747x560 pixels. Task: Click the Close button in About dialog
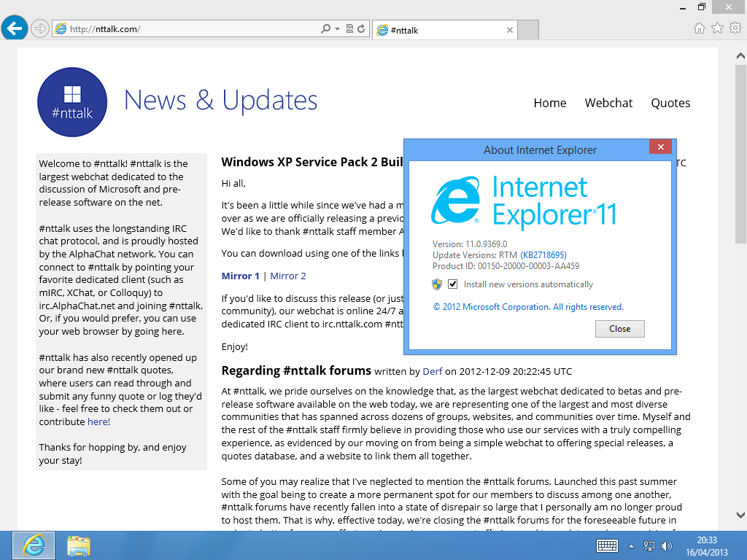pos(620,329)
